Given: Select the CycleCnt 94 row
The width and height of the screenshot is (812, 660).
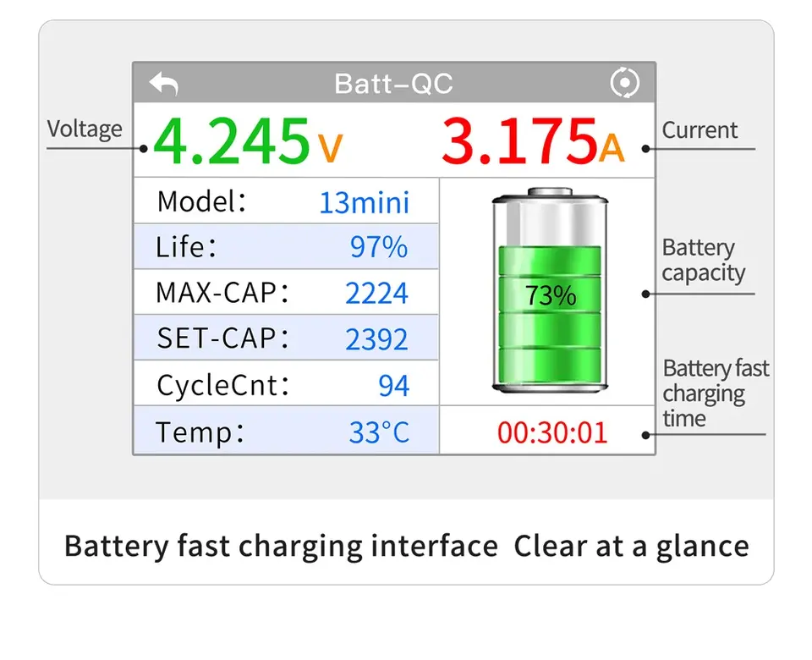Looking at the screenshot, I should (x=285, y=385).
